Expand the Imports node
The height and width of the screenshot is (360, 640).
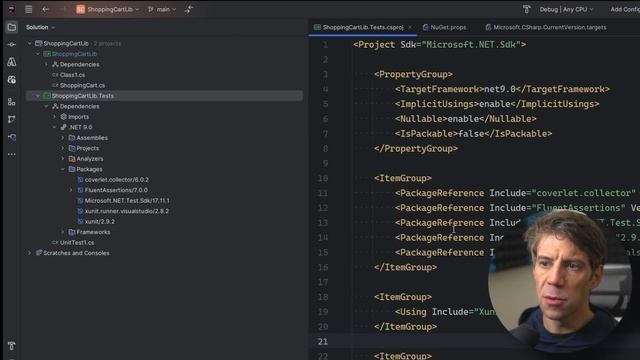point(54,117)
